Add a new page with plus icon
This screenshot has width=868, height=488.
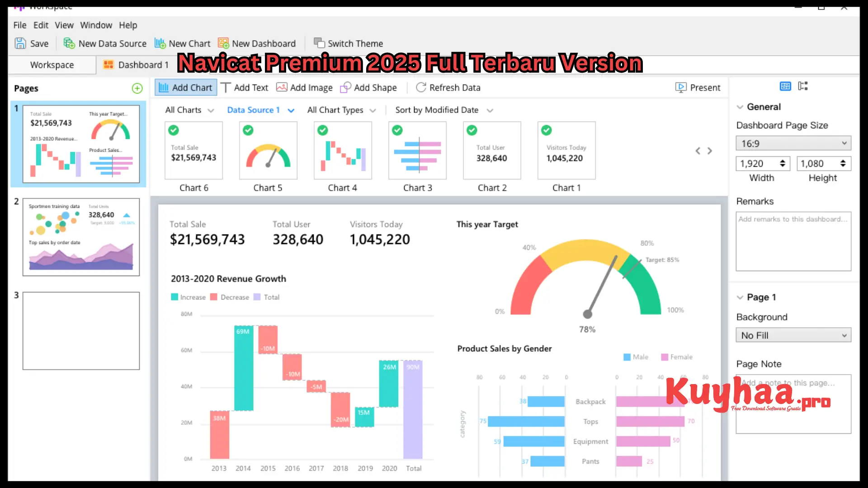(137, 88)
